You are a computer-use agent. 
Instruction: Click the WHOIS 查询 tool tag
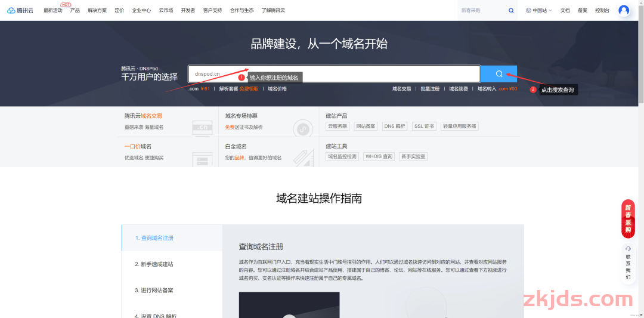(379, 156)
